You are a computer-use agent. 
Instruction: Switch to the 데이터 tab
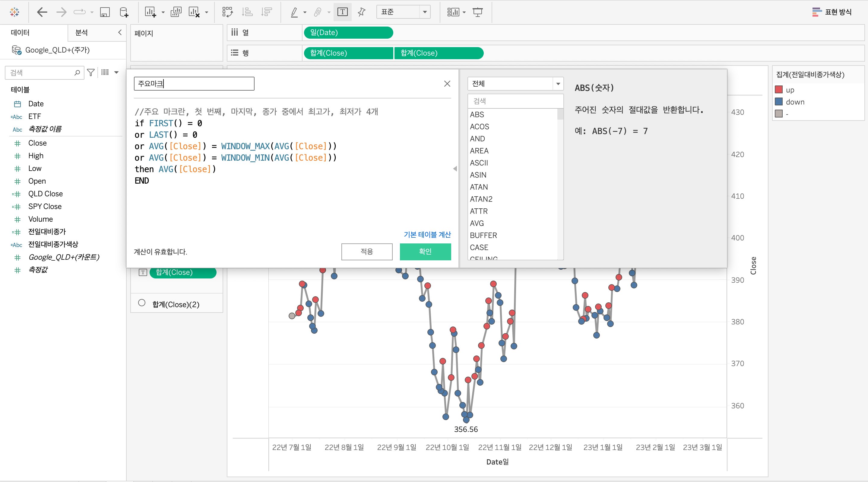click(20, 33)
